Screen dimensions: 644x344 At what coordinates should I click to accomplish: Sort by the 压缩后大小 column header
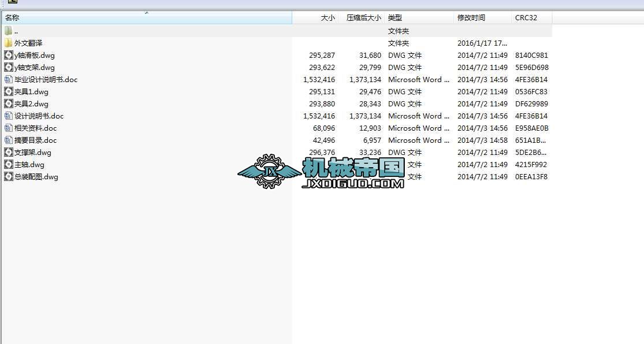pyautogui.click(x=362, y=18)
